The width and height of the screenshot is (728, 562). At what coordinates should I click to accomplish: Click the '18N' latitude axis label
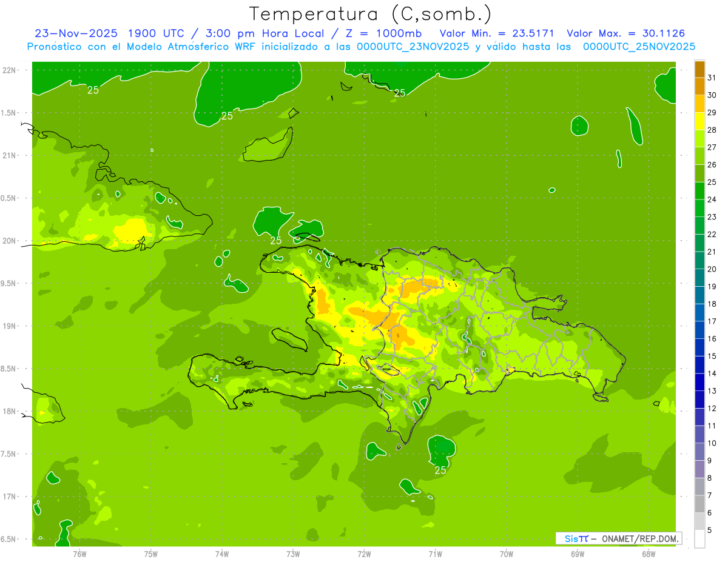(10, 412)
